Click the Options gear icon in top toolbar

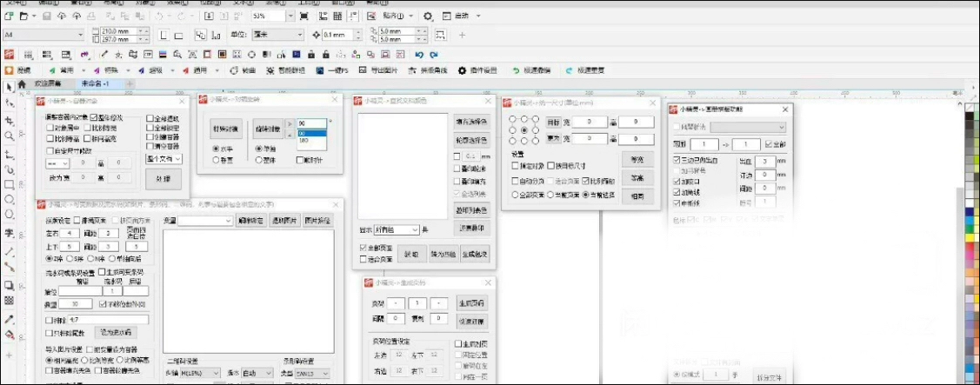click(x=428, y=17)
